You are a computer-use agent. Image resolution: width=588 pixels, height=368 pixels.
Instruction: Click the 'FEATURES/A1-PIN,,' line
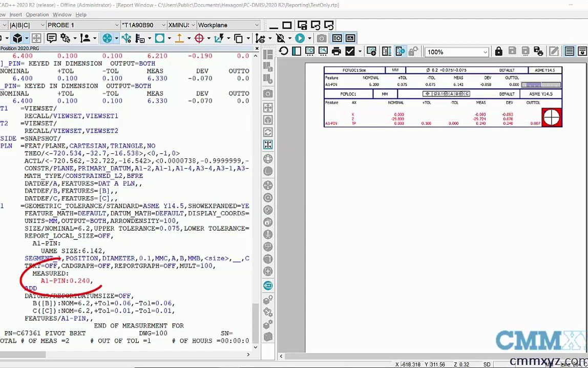[59, 318]
